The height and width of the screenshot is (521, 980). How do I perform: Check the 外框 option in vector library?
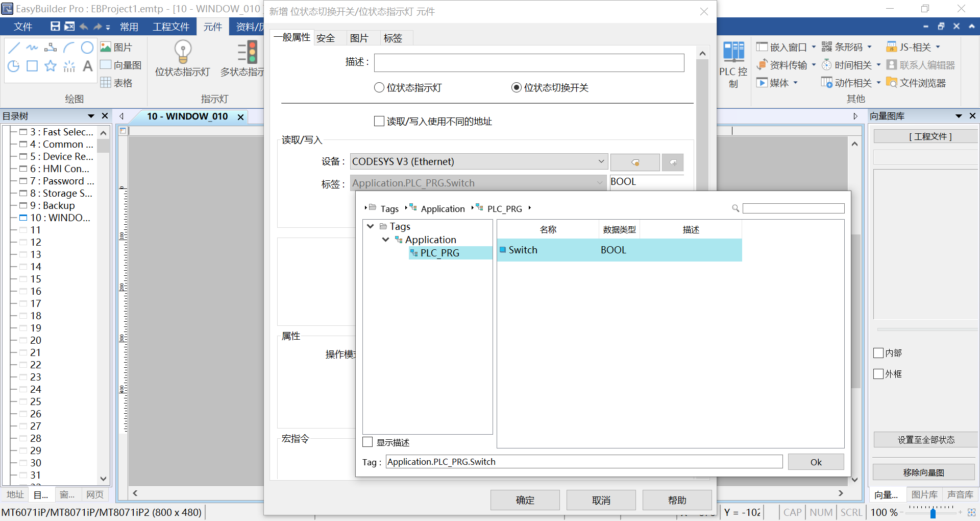pyautogui.click(x=878, y=374)
